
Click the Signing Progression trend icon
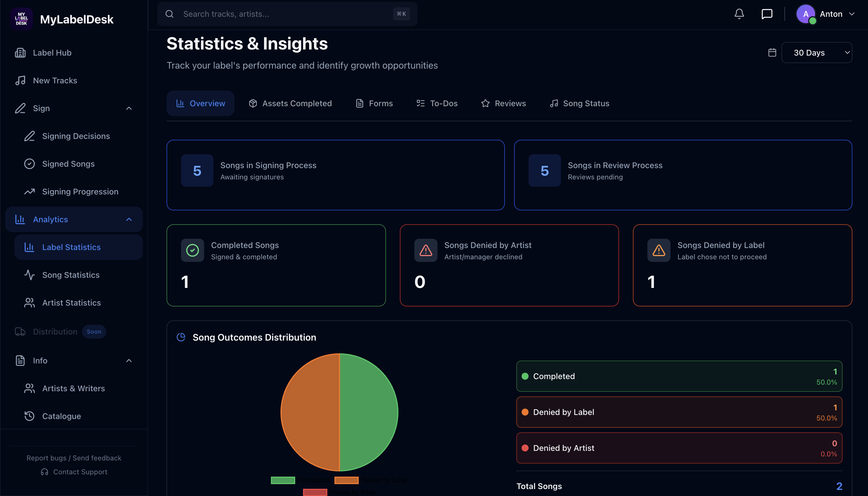point(29,192)
